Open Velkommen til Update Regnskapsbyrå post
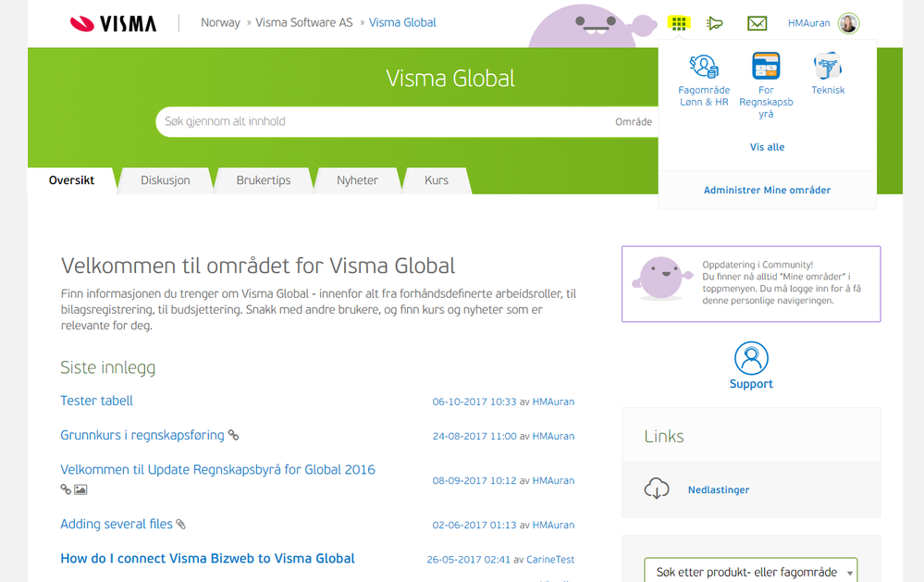 (x=217, y=469)
